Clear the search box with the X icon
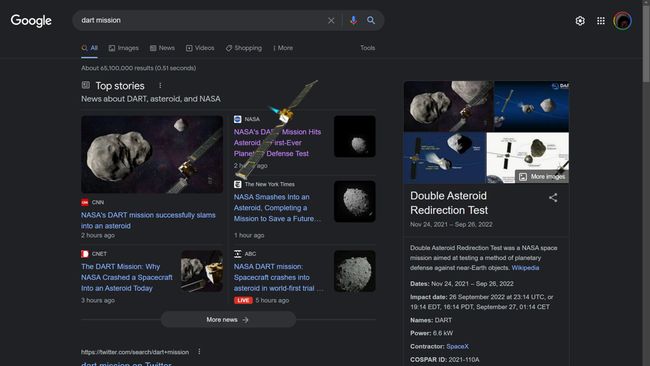 click(331, 20)
